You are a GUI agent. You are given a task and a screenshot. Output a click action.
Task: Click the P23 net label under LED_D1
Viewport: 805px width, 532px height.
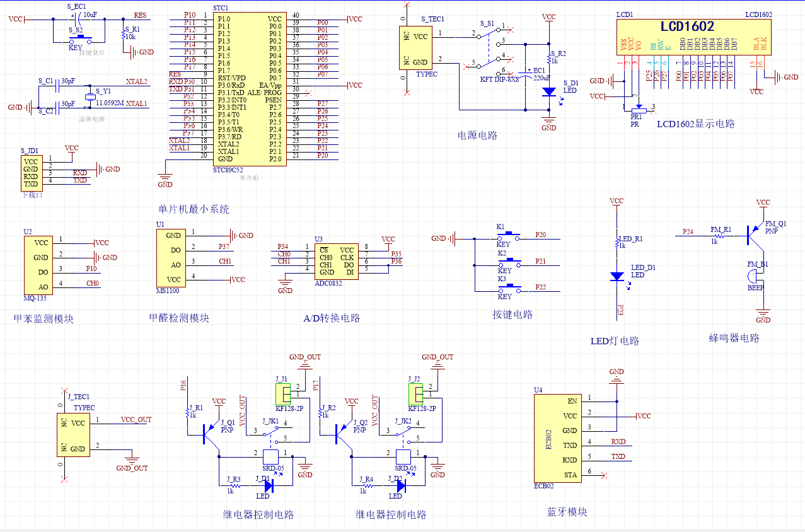(620, 309)
